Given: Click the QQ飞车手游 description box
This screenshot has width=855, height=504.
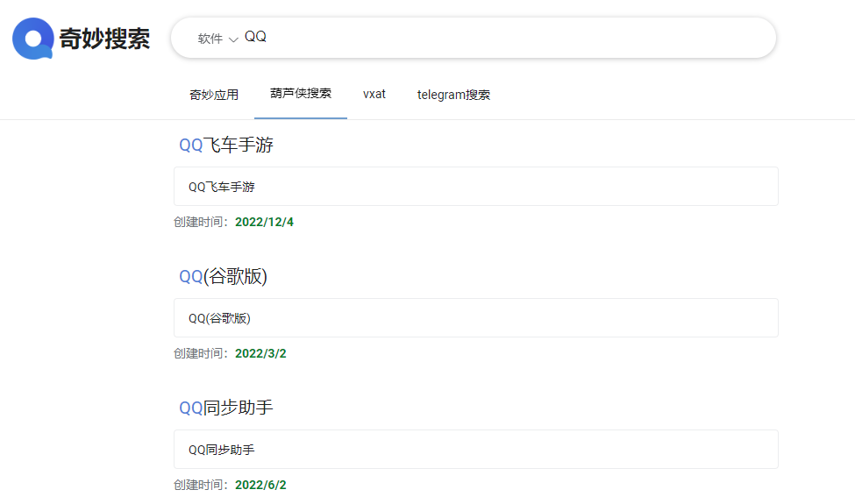Looking at the screenshot, I should click(476, 187).
